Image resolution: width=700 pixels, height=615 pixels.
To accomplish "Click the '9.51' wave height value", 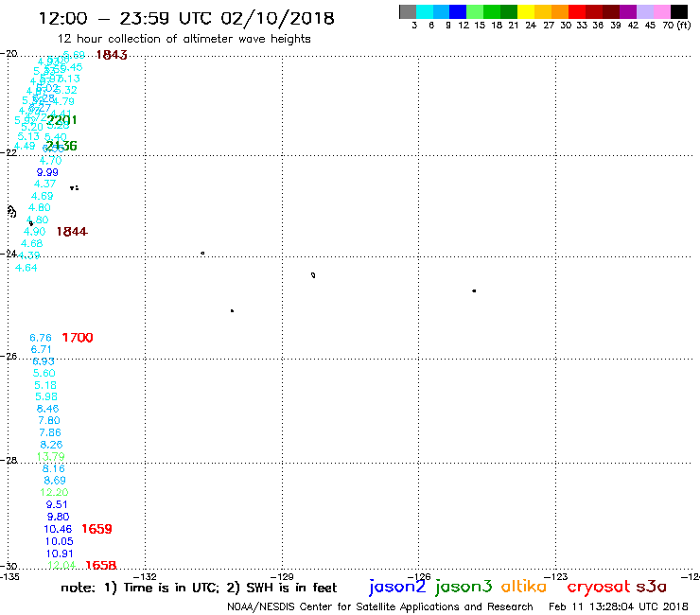I will pyautogui.click(x=57, y=504).
